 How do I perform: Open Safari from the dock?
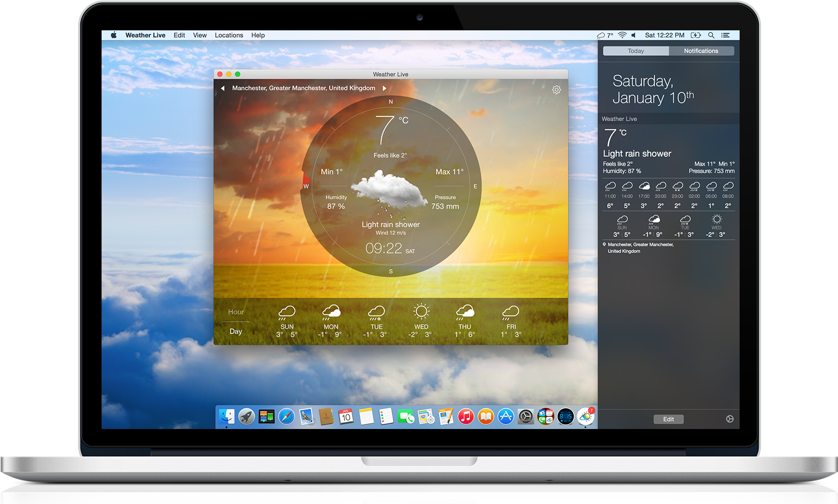click(286, 417)
